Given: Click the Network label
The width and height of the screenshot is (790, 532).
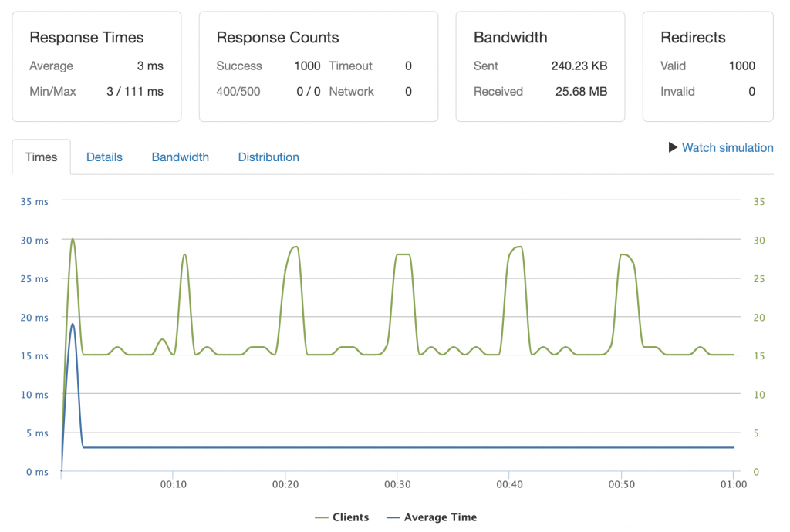Looking at the screenshot, I should [352, 92].
